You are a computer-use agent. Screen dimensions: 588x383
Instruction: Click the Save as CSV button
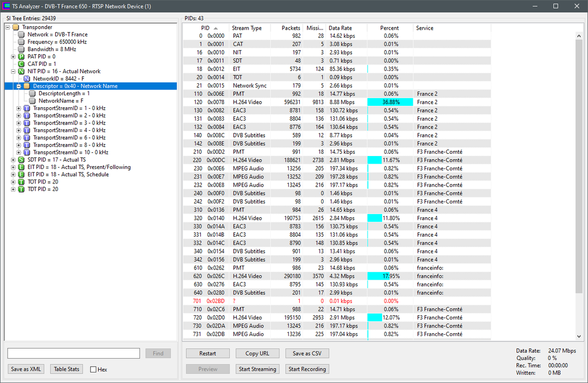click(307, 353)
